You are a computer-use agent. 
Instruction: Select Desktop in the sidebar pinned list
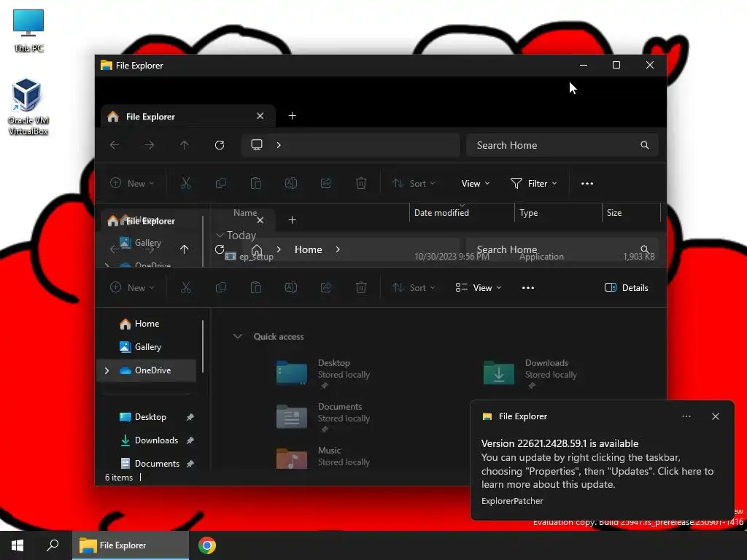(x=150, y=417)
